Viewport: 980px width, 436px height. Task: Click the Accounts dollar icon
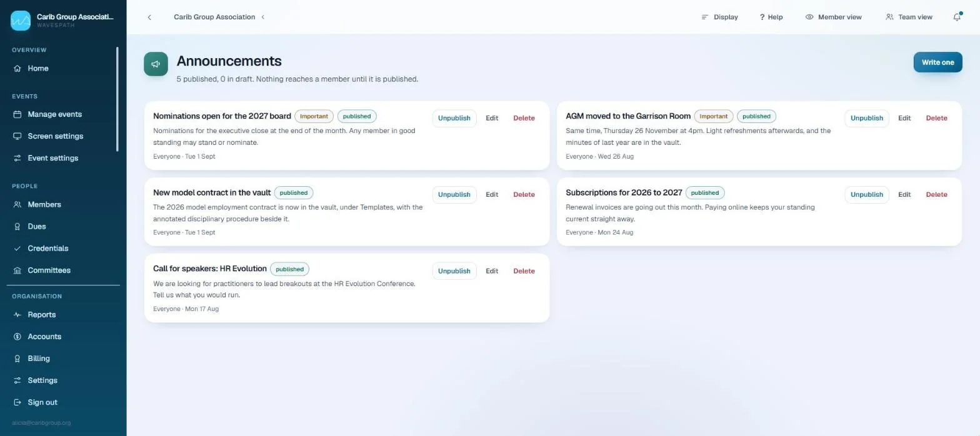pyautogui.click(x=17, y=337)
